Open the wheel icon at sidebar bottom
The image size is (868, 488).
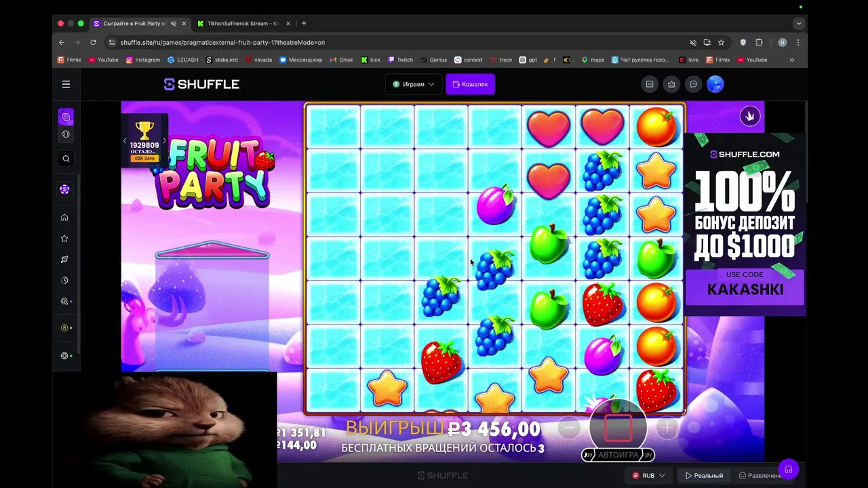64,356
